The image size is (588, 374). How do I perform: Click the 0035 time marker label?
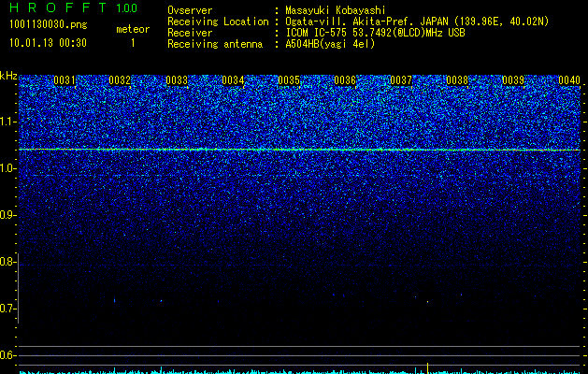[x=289, y=80]
